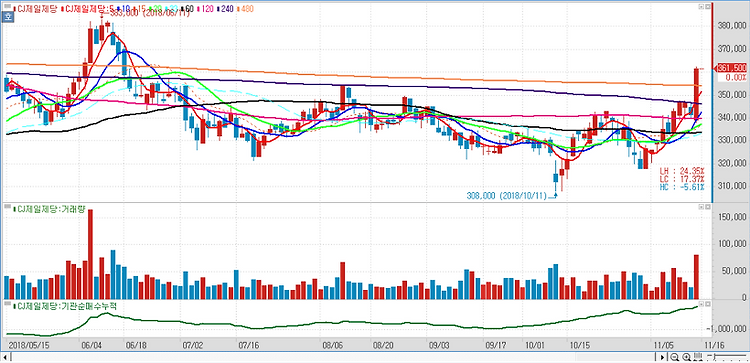Select the CJ제일제당 price series legend label
The image size is (750, 363).
(35, 9)
